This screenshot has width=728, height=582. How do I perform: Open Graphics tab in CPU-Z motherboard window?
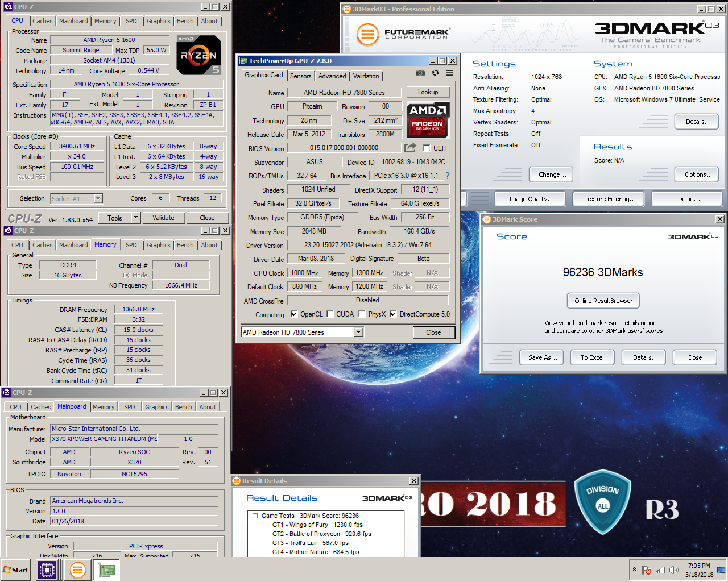(157, 407)
